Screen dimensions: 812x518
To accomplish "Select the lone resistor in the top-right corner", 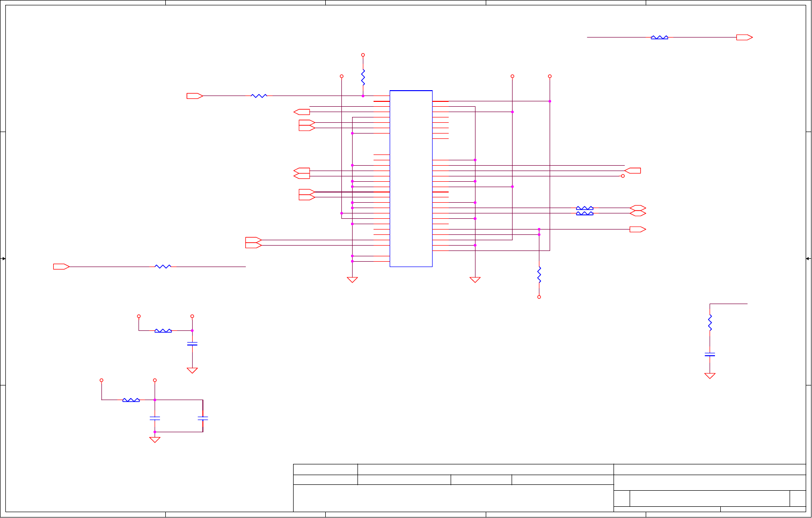I will [659, 37].
